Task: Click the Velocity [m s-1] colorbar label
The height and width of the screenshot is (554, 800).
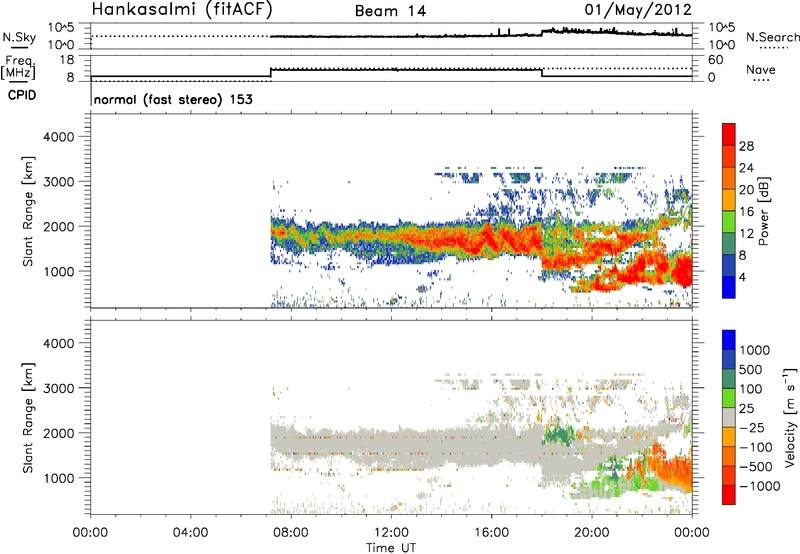Action: click(790, 417)
